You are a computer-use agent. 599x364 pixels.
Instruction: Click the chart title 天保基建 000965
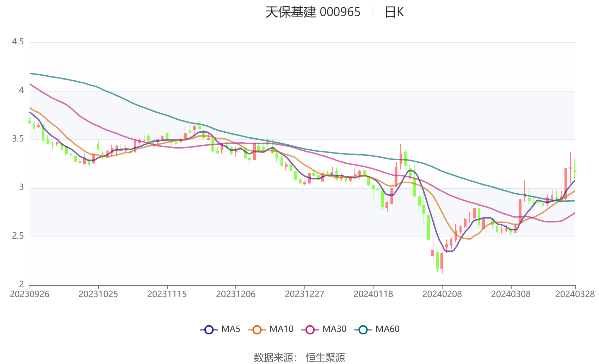pos(313,12)
